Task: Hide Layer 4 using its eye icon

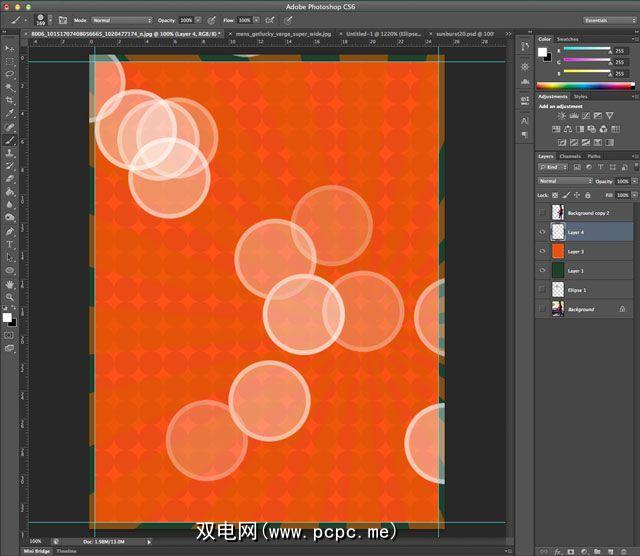Action: [x=543, y=232]
